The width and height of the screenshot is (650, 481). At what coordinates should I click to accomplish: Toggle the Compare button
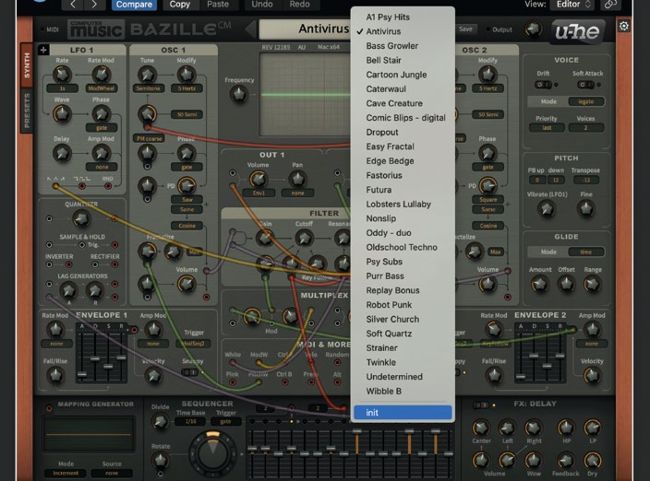tap(134, 5)
